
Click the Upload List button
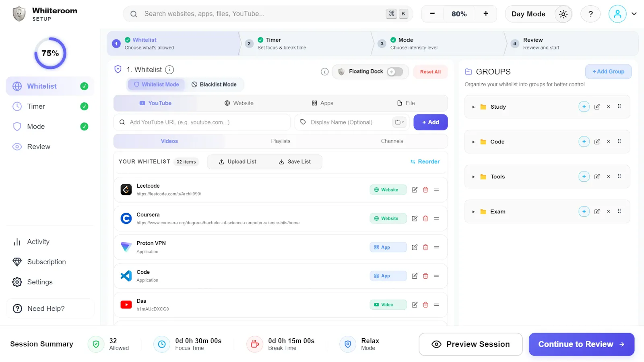pyautogui.click(x=237, y=162)
